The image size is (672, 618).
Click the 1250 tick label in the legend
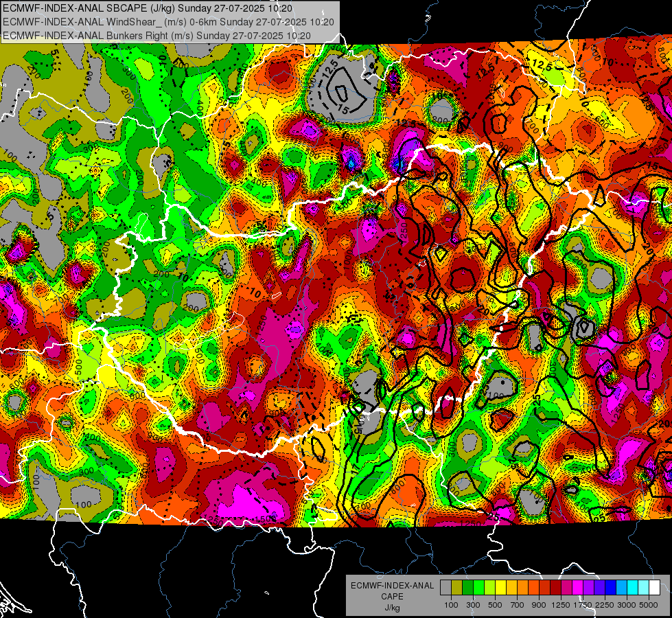[x=561, y=605]
